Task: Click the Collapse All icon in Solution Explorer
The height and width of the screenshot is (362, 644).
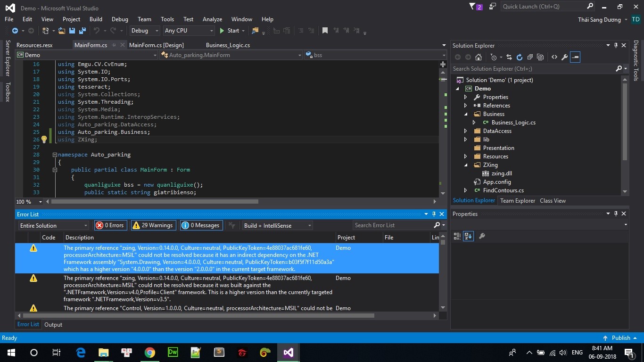Action: pos(530,57)
